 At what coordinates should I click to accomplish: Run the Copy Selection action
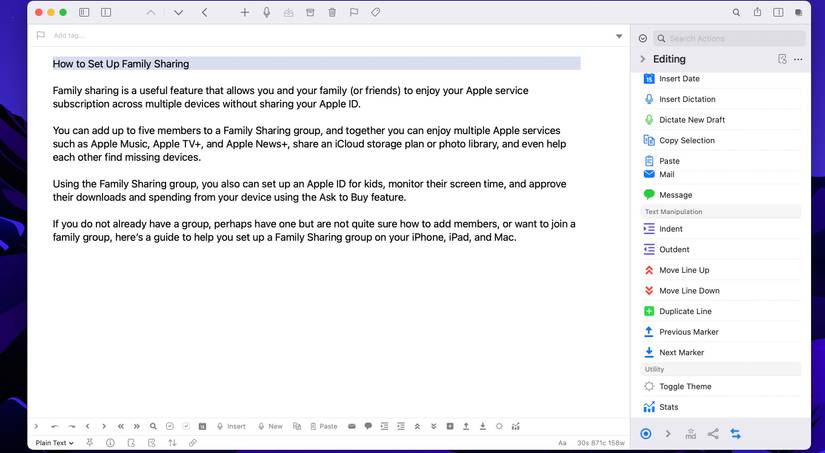coord(721,140)
